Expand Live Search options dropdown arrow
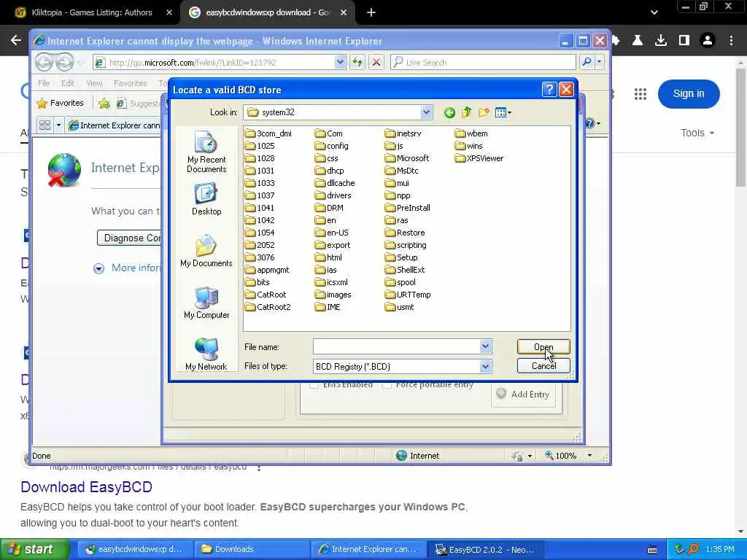Image resolution: width=747 pixels, height=560 pixels. (600, 62)
